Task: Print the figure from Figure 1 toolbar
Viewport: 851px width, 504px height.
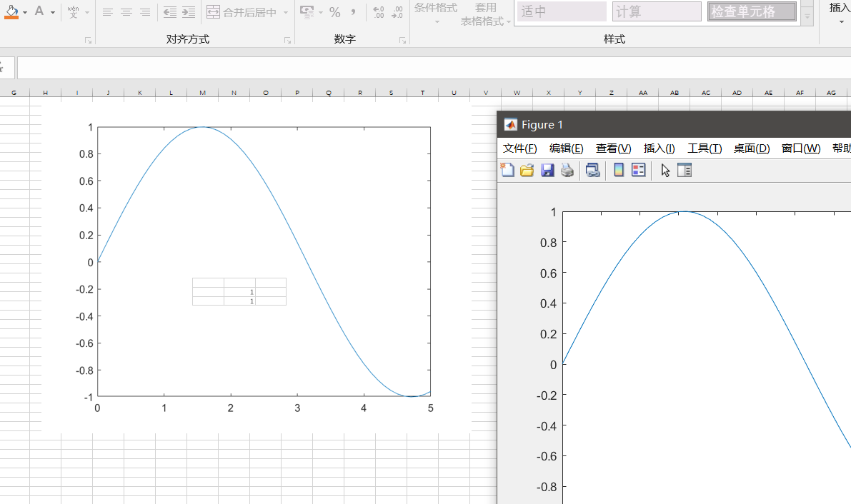Action: pos(567,170)
